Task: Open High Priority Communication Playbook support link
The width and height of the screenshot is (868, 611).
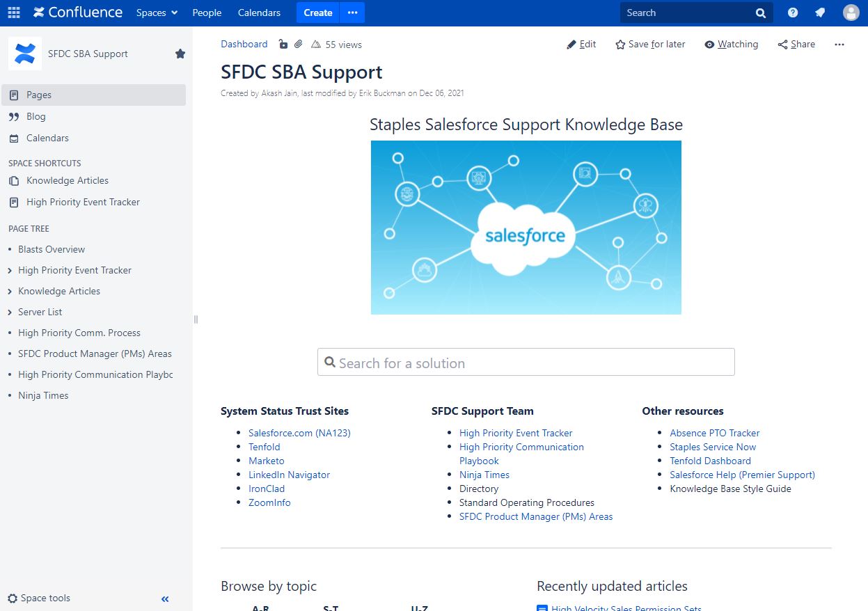Action: [x=521, y=454]
